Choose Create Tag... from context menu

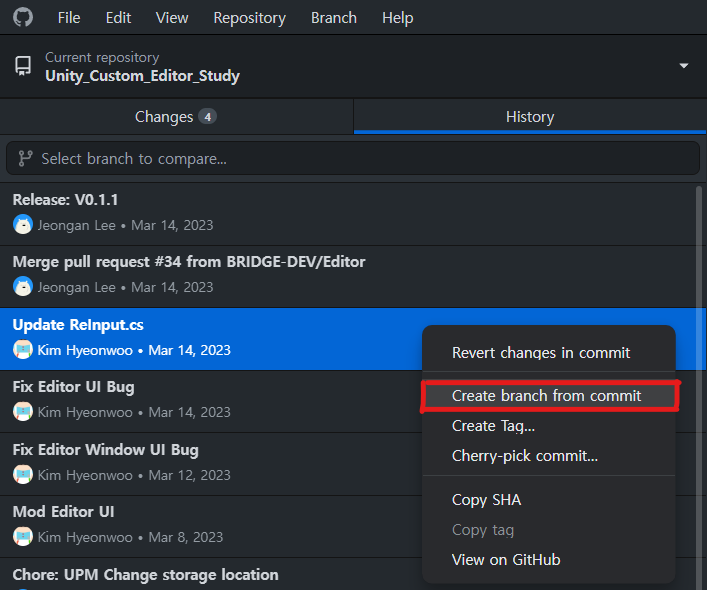click(548, 426)
